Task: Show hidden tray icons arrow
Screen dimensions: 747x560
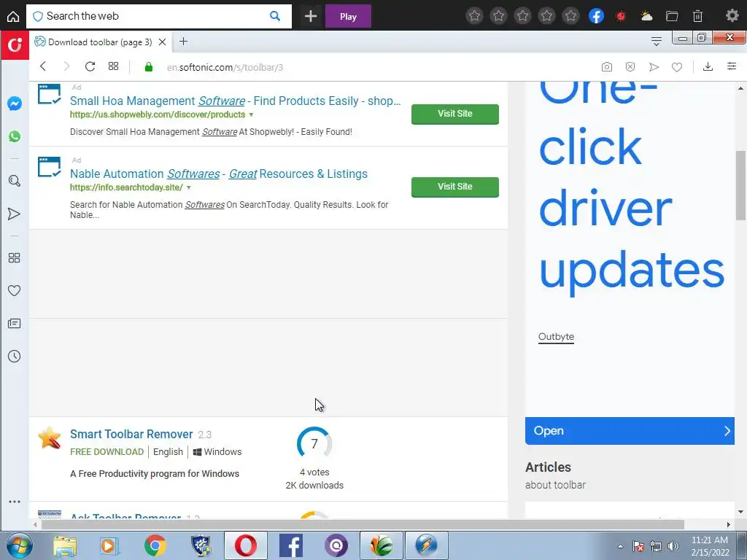Action: point(620,546)
